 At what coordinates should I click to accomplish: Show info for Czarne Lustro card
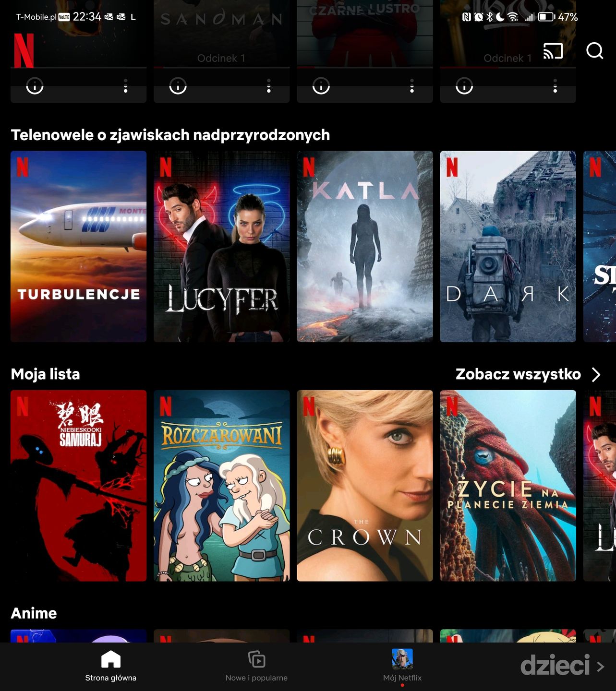pos(321,86)
